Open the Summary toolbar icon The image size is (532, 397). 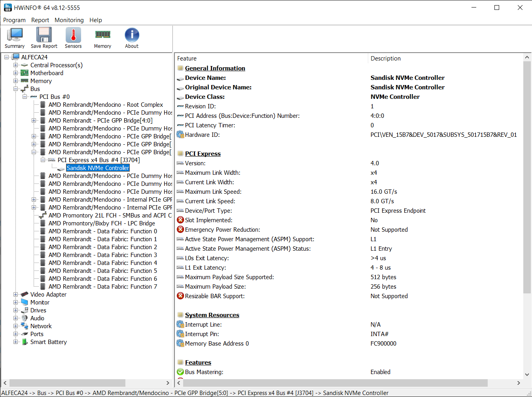click(x=15, y=35)
